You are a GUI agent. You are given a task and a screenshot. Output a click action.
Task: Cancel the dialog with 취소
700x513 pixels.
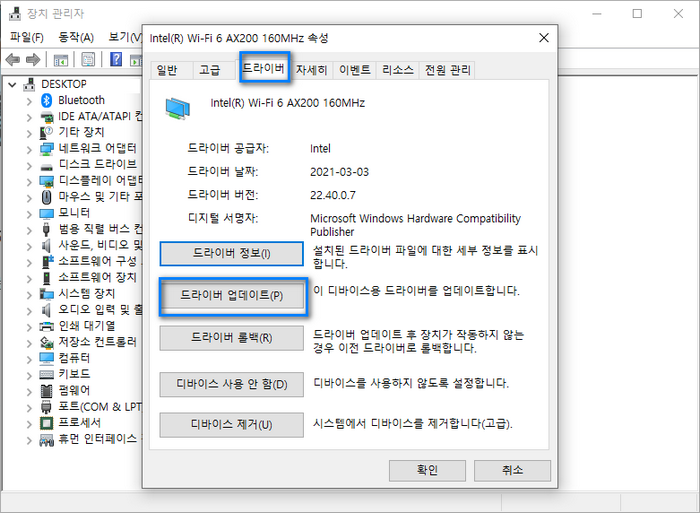click(512, 470)
